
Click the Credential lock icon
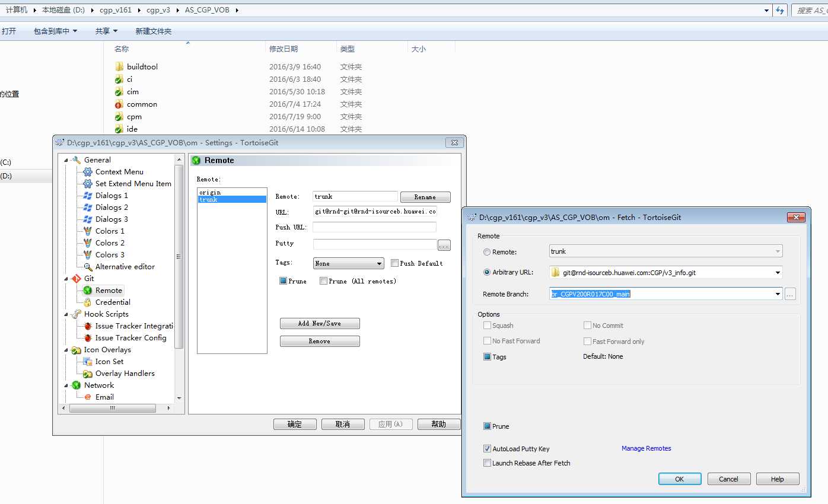point(88,302)
